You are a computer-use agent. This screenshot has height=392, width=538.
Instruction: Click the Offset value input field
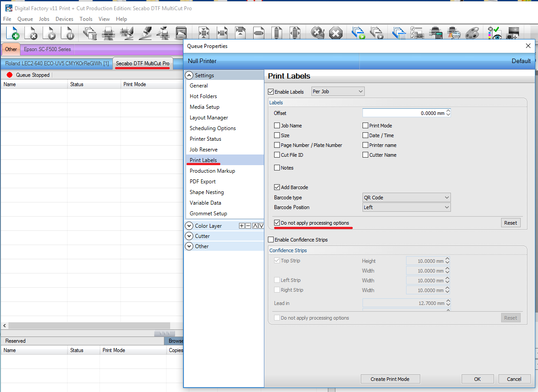(x=406, y=113)
